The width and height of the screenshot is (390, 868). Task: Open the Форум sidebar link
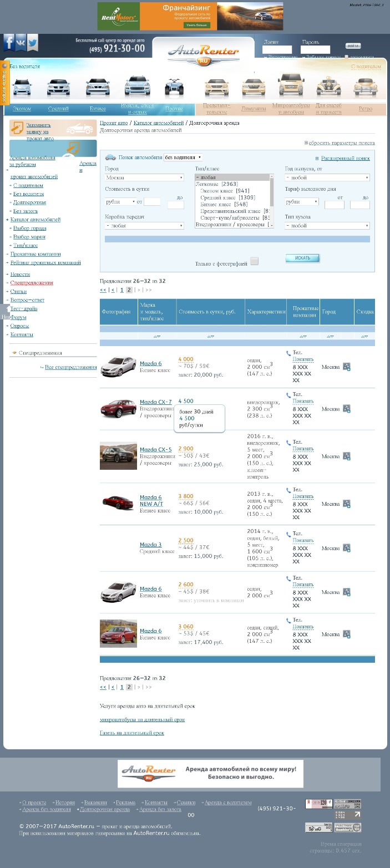coord(19,317)
